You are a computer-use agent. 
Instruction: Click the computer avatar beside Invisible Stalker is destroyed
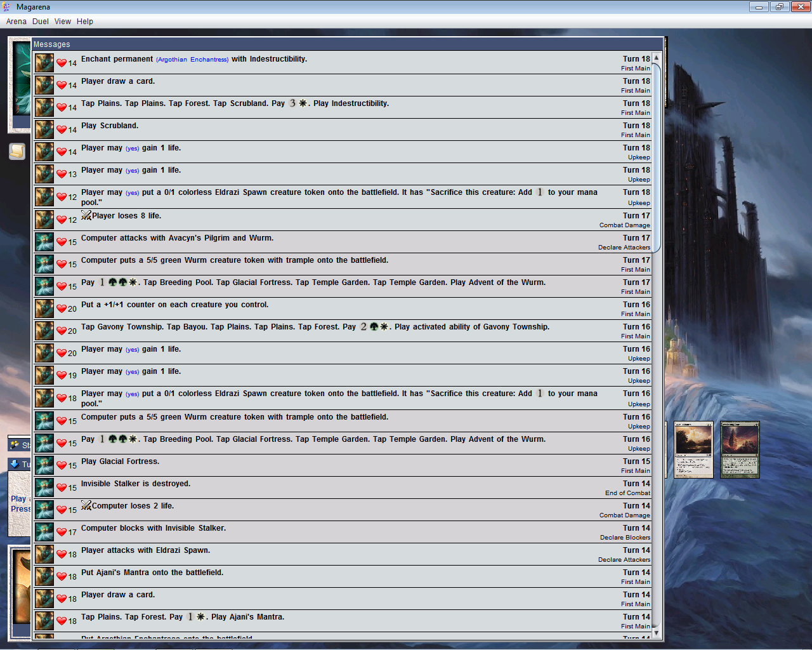click(44, 487)
